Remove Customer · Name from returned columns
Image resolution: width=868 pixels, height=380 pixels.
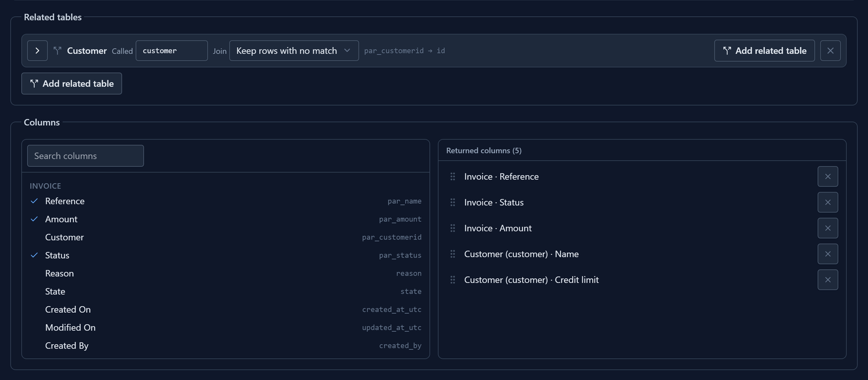tap(828, 254)
